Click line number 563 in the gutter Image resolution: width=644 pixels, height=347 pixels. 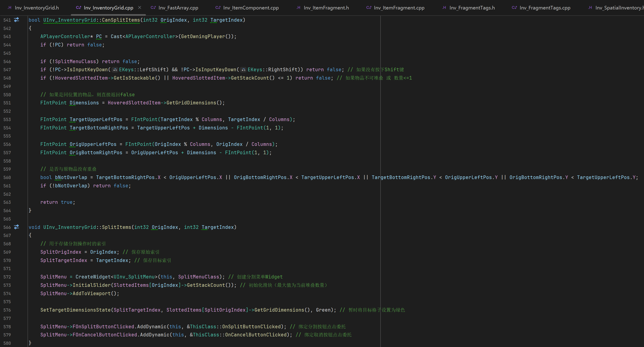point(7,202)
